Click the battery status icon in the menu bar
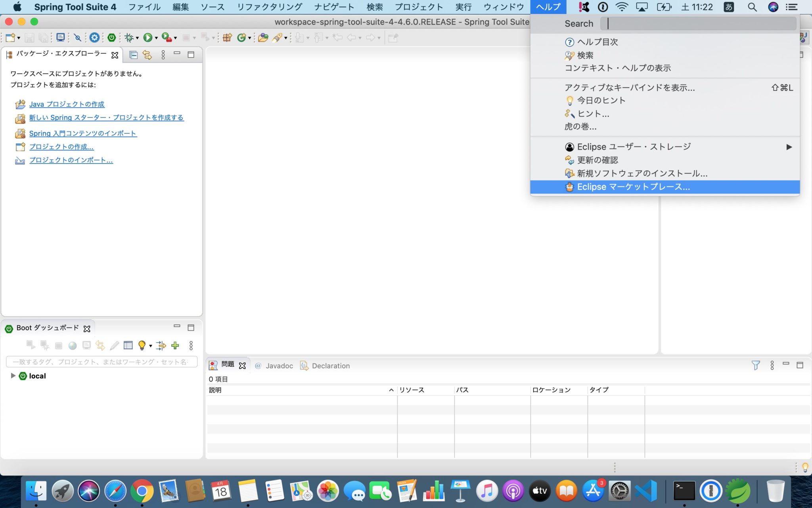This screenshot has height=508, width=812. 663,7
